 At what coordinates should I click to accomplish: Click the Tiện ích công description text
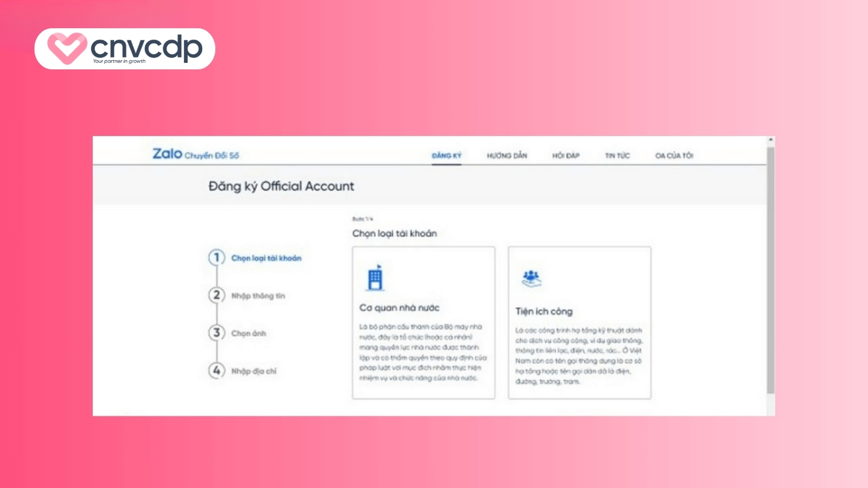coord(579,356)
